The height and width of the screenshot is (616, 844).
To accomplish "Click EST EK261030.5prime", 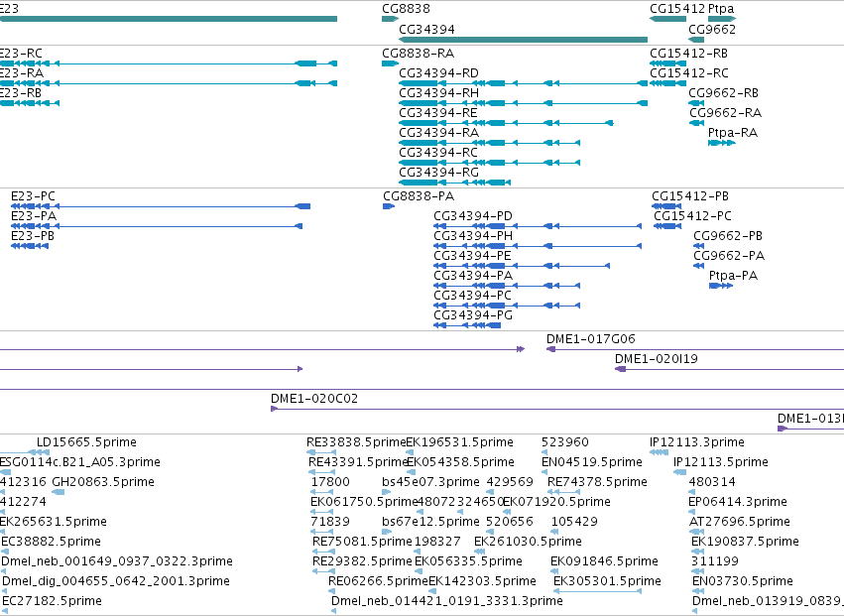I will [528, 542].
